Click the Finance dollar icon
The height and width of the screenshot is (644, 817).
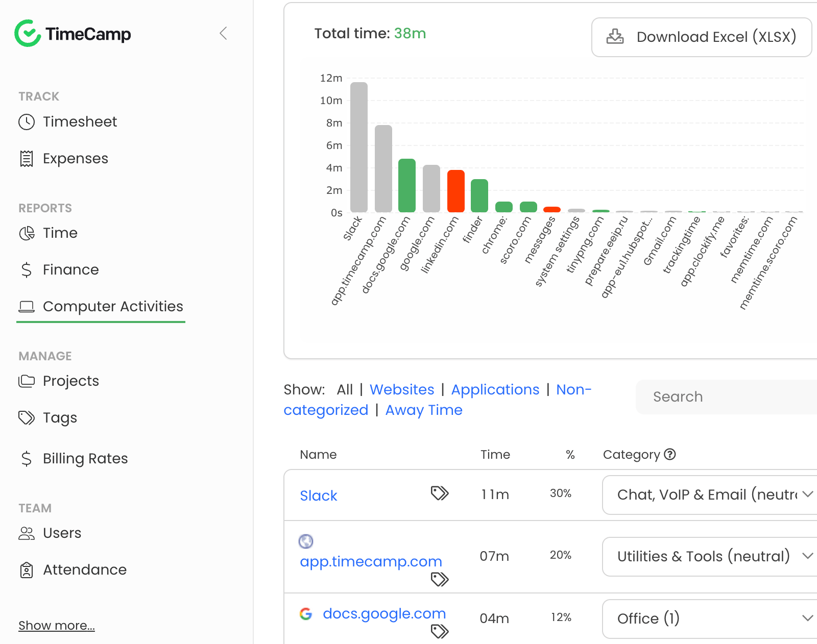coord(27,270)
